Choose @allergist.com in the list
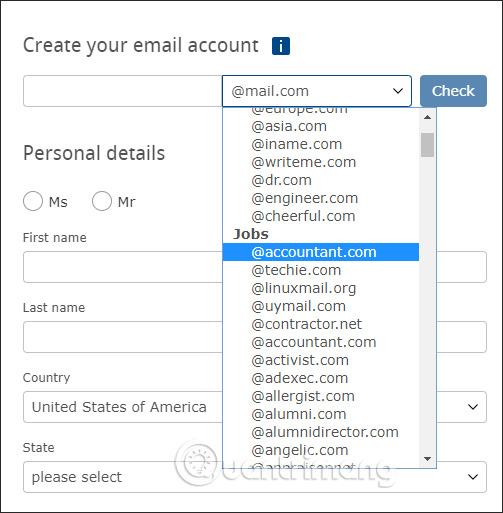The height and width of the screenshot is (513, 503). point(321,396)
